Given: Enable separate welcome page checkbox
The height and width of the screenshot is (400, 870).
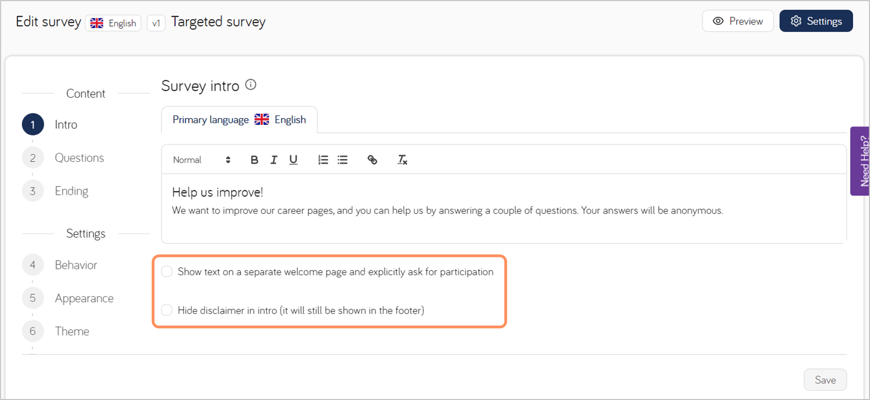Looking at the screenshot, I should click(167, 272).
